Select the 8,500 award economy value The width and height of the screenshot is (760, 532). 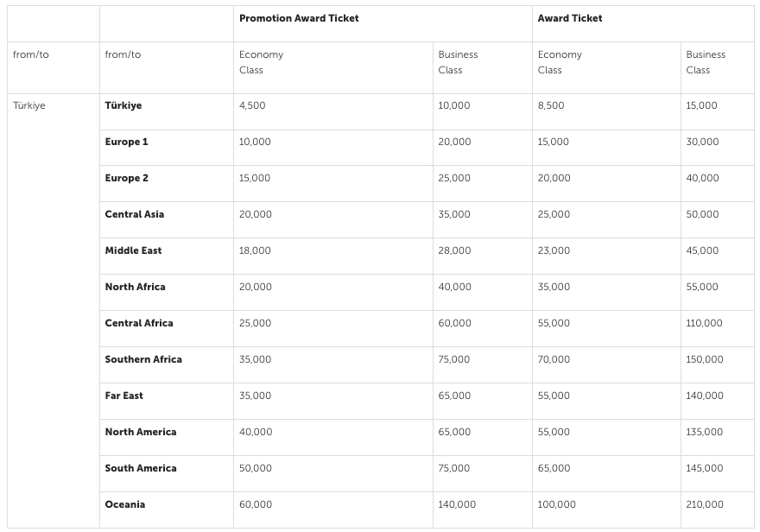551,105
